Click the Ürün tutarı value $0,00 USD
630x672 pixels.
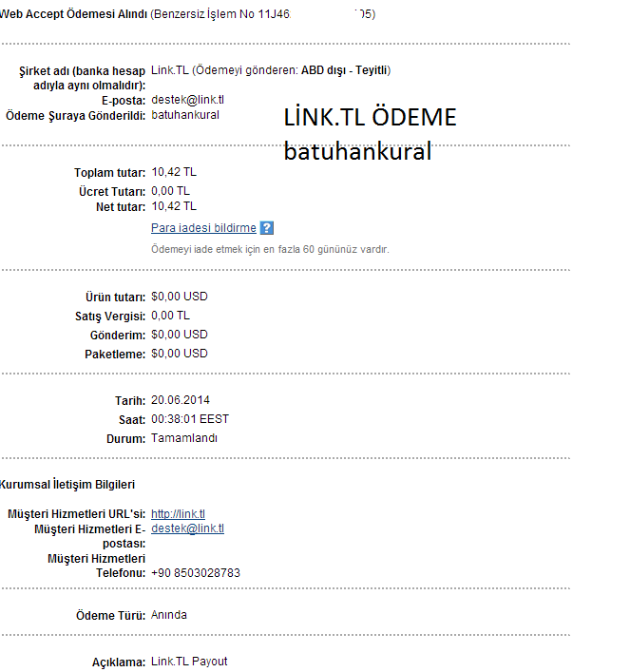point(180,297)
